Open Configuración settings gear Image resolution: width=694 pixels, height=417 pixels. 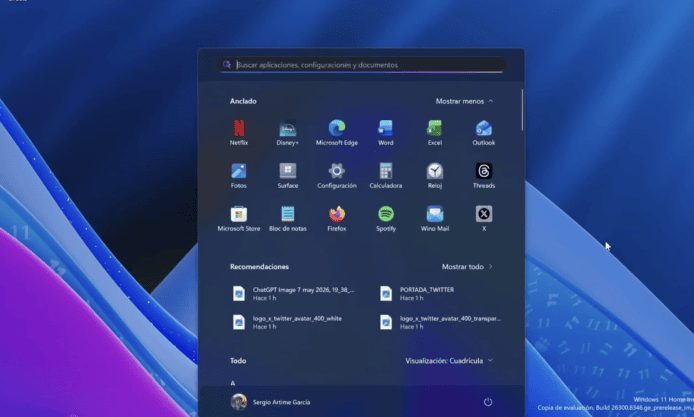click(x=337, y=175)
